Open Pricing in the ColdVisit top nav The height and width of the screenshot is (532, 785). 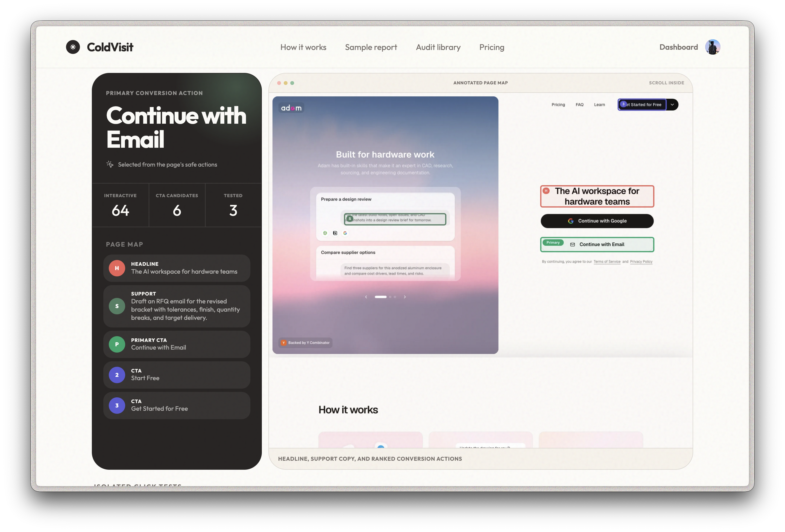point(491,47)
